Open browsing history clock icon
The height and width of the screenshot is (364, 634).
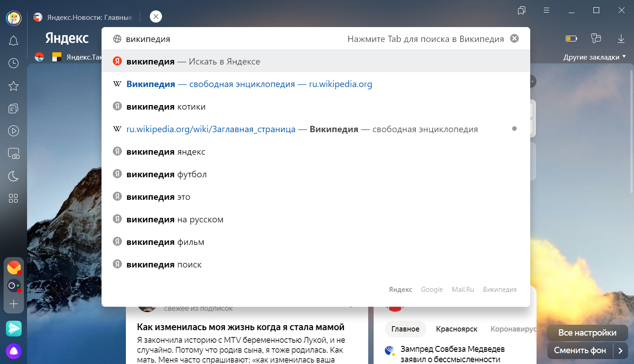[14, 63]
